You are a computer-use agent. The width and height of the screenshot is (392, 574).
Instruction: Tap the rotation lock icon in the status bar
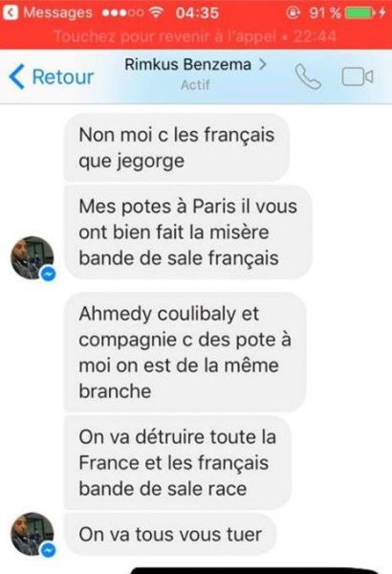coord(293,13)
